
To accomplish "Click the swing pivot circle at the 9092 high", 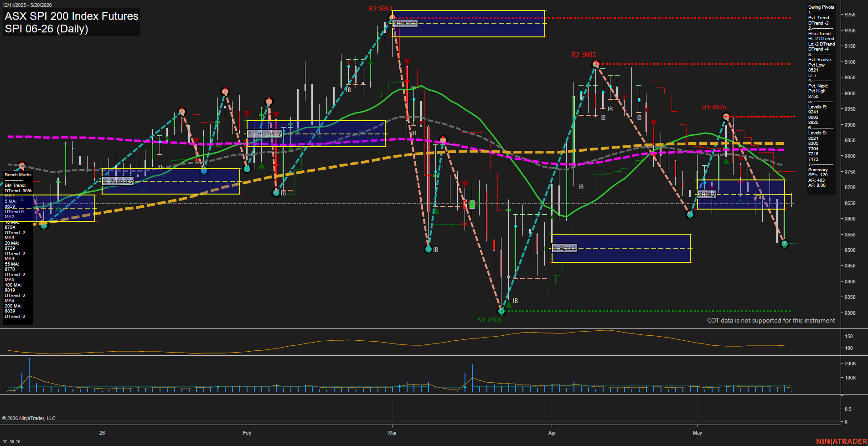I will point(595,64).
